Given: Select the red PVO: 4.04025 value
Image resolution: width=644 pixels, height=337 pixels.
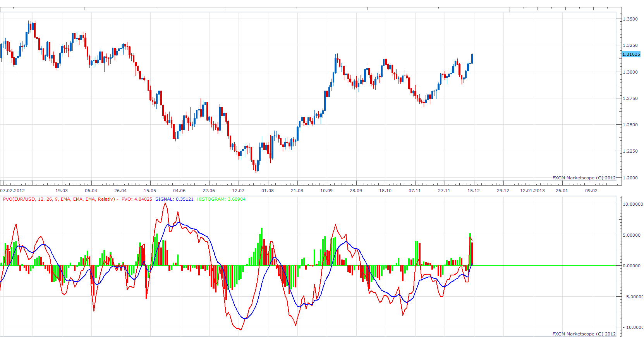Looking at the screenshot, I should pyautogui.click(x=137, y=199).
